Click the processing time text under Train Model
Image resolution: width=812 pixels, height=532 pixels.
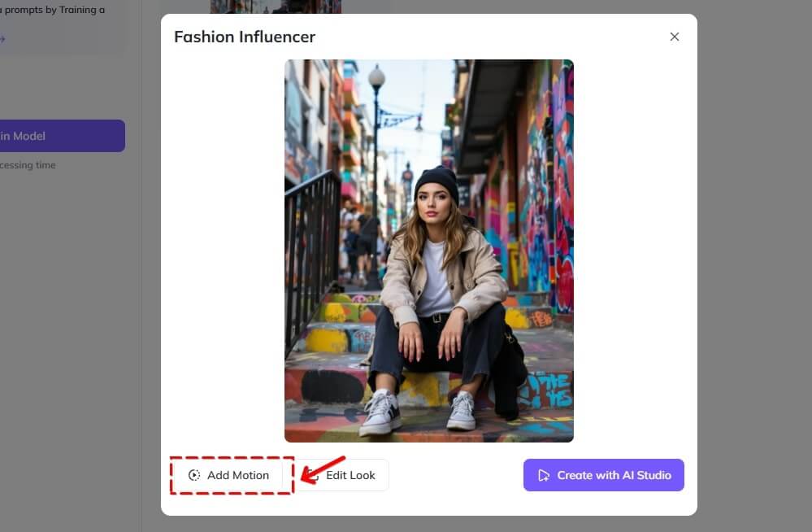(28, 165)
